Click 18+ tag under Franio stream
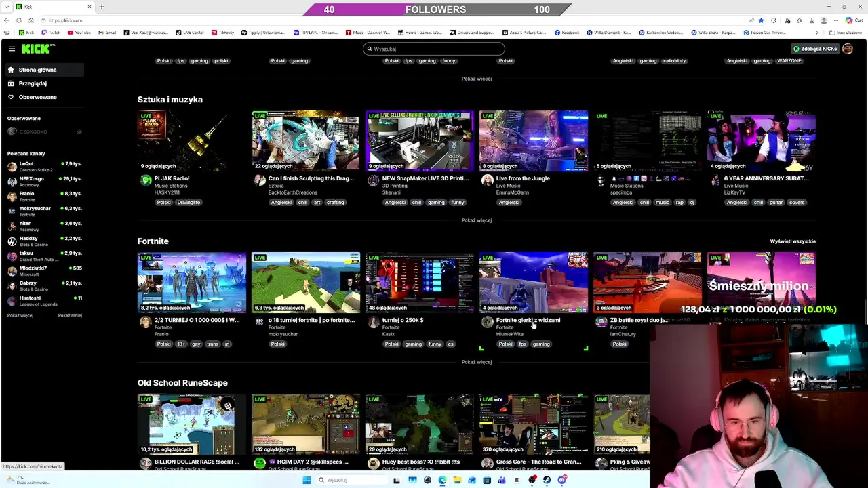 click(x=181, y=344)
